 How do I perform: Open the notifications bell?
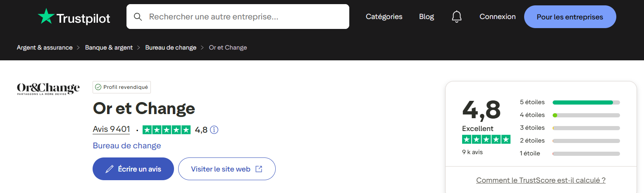tap(456, 17)
